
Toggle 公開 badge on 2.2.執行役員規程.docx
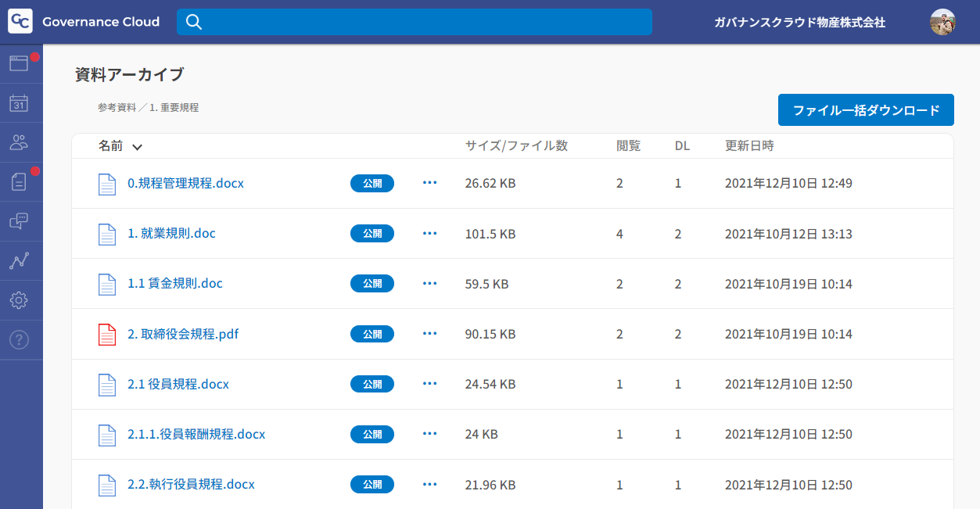pyautogui.click(x=372, y=483)
